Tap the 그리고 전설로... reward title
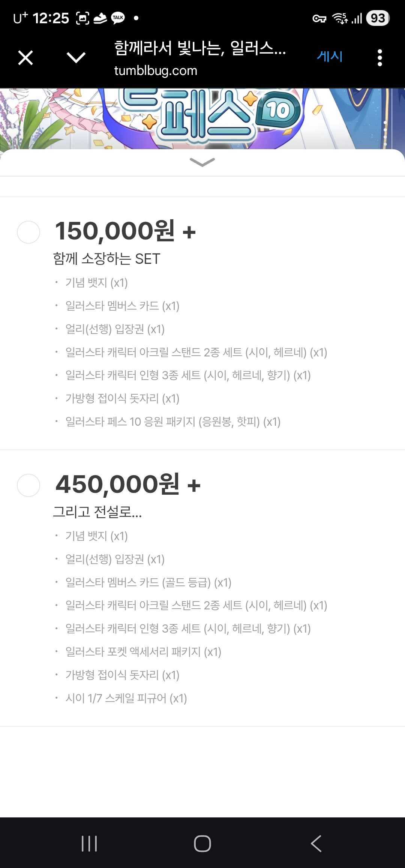Image resolution: width=405 pixels, height=868 pixels. point(97,512)
